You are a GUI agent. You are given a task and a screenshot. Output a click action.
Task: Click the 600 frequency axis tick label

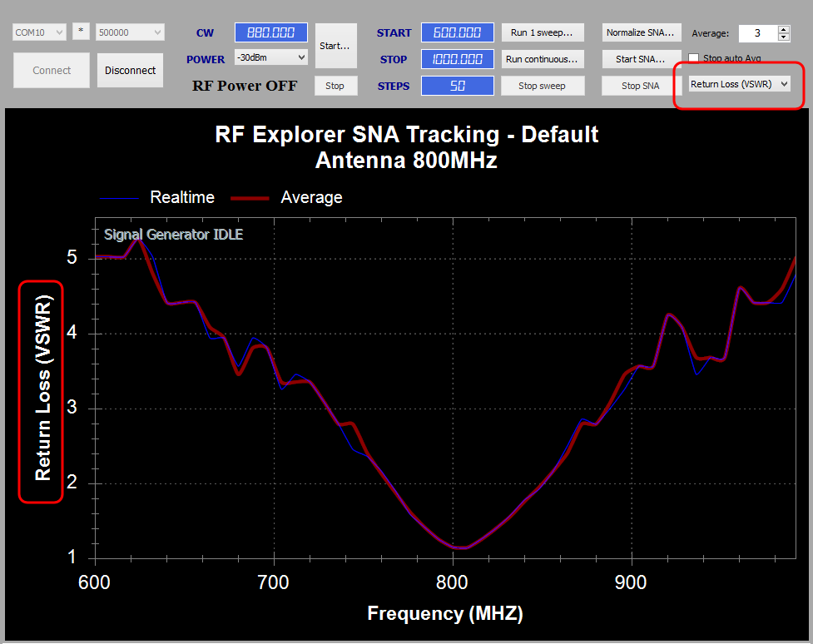(94, 582)
